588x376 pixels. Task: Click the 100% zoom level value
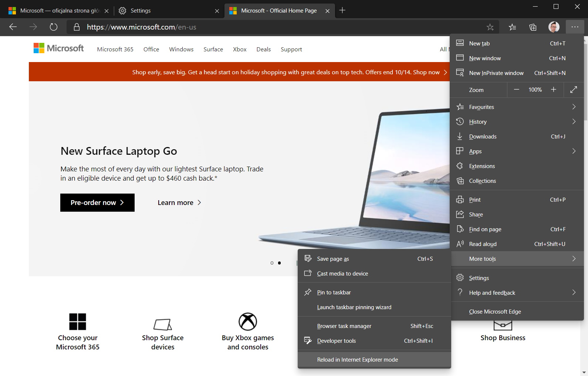click(535, 90)
